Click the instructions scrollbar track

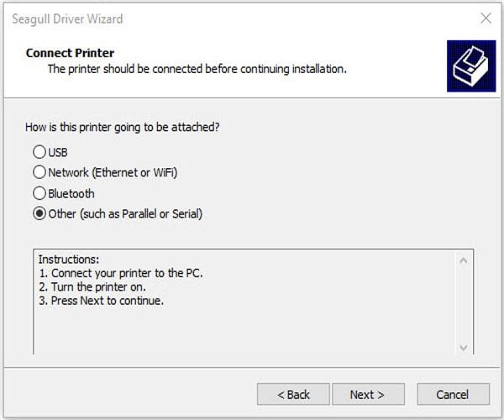tap(464, 302)
